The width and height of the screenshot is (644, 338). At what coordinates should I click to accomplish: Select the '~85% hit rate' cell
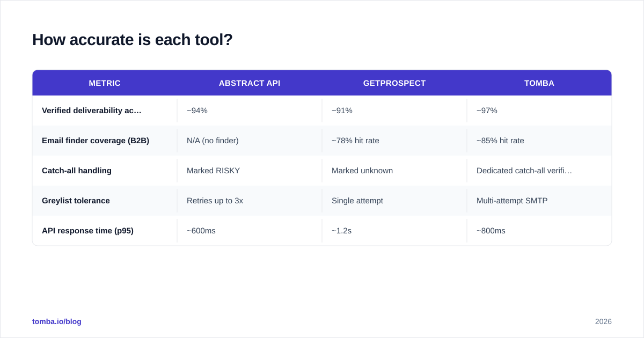coord(539,141)
